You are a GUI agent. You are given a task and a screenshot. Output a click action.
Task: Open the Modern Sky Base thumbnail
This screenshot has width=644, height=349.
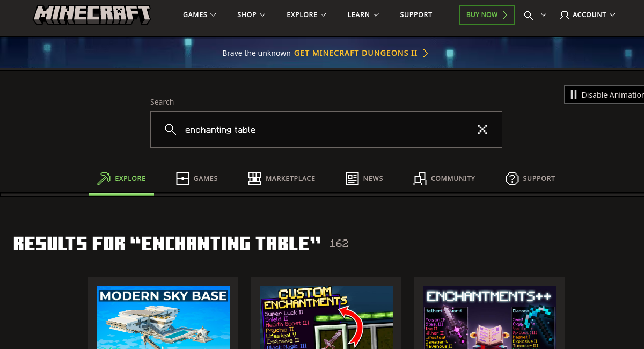click(163, 317)
